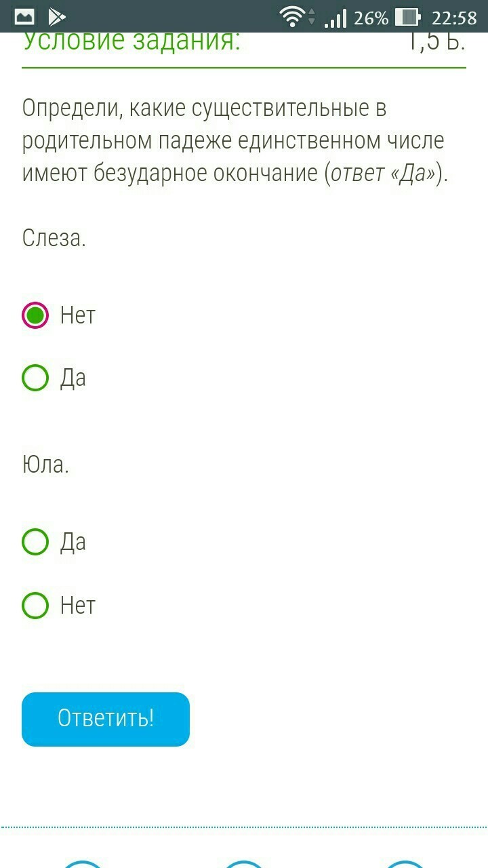Choose "Нет" radio for Юла
The image size is (488, 868).
[35, 605]
